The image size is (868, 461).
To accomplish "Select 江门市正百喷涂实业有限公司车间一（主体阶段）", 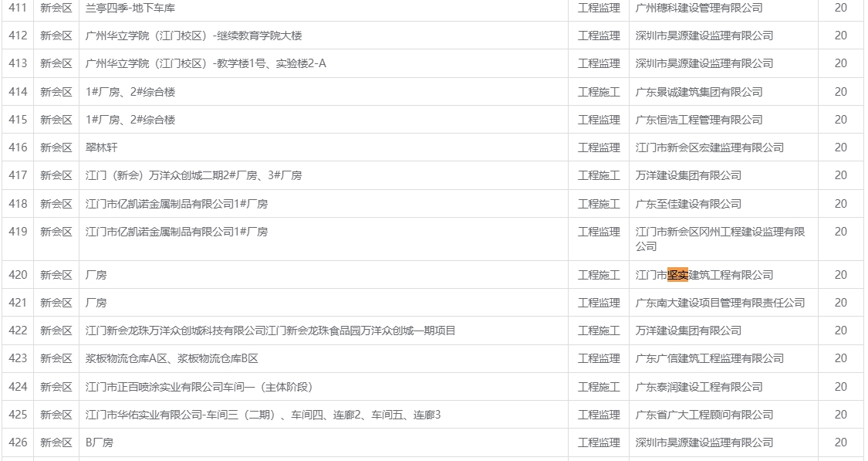I will tap(199, 387).
